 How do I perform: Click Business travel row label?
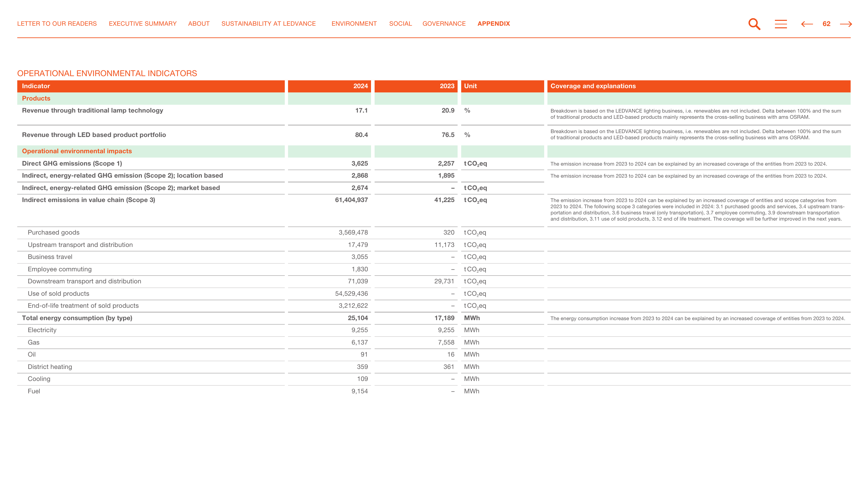pos(50,257)
